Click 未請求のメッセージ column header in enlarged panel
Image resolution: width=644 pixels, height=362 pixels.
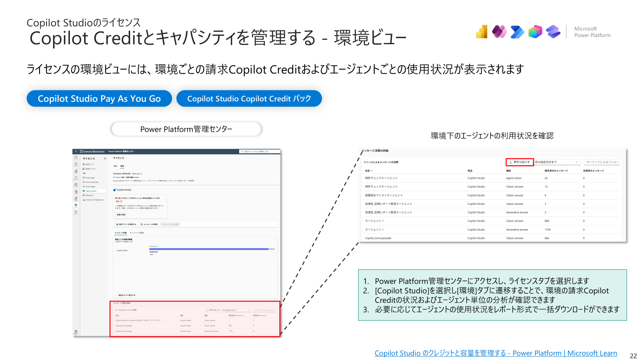click(x=593, y=171)
